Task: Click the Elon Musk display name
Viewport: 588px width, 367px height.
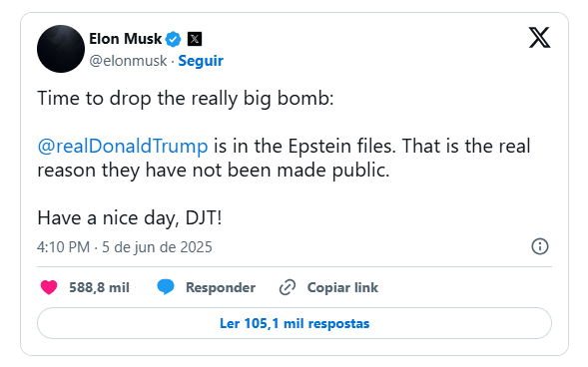Action: click(125, 39)
